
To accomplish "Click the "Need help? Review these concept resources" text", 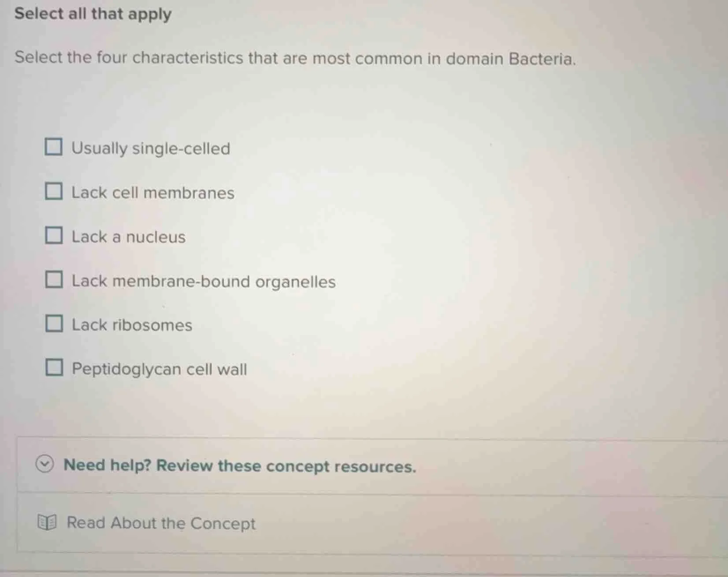I will [x=240, y=466].
